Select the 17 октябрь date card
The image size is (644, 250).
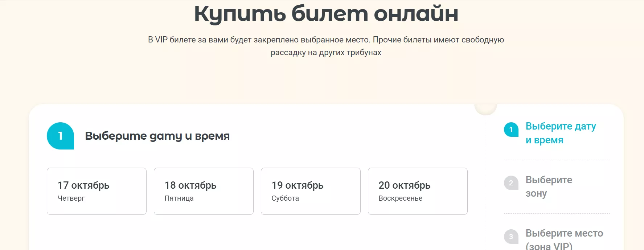(97, 191)
